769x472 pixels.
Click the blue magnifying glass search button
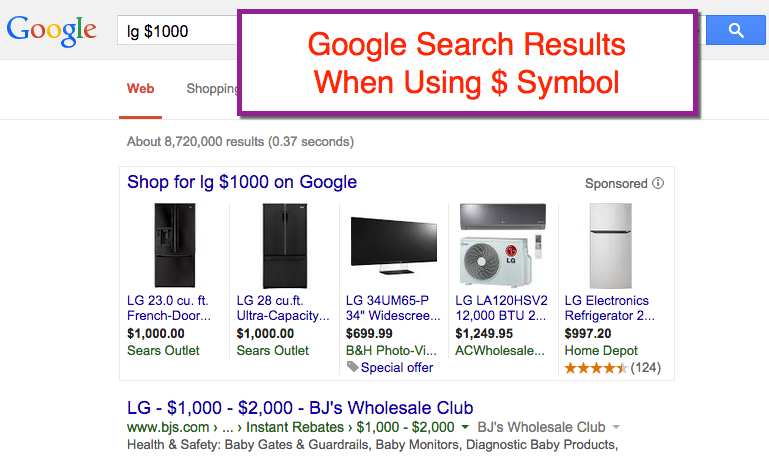736,31
